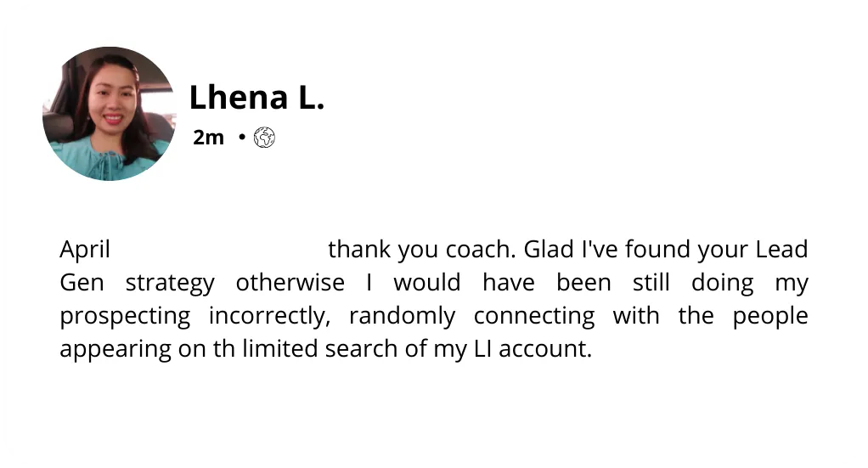
Task: Click the word incorrectly in the comment
Action: click(x=269, y=317)
